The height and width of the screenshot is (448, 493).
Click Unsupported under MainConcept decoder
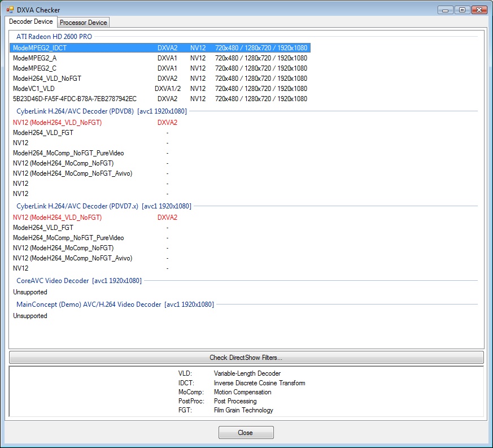point(30,316)
